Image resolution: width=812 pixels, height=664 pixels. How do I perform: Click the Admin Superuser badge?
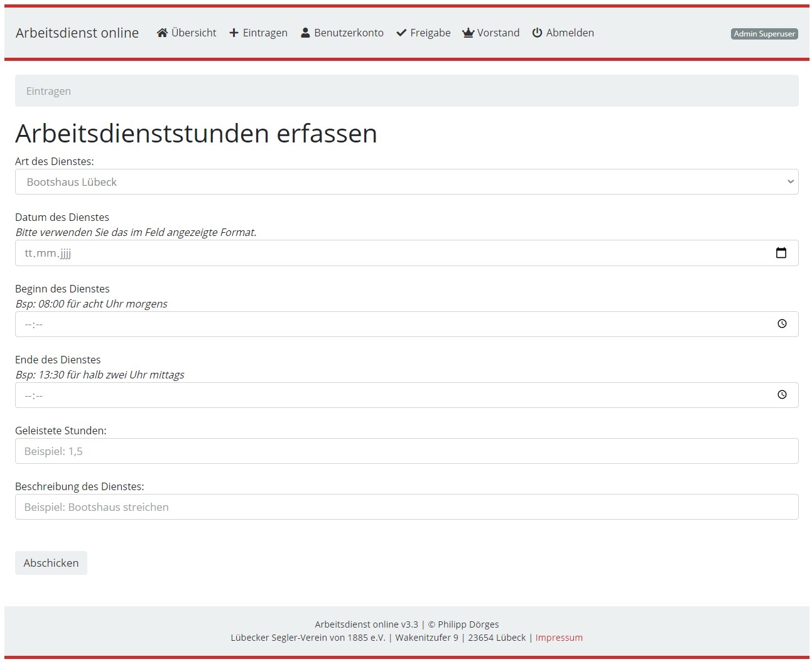pos(764,34)
